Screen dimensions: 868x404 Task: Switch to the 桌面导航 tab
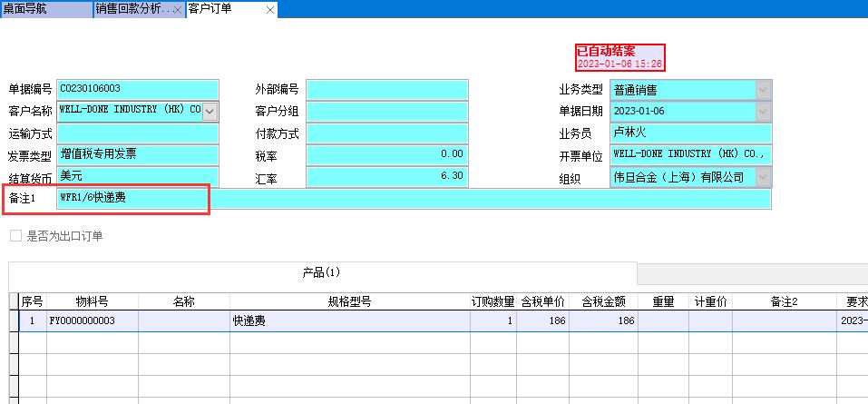[x=45, y=9]
